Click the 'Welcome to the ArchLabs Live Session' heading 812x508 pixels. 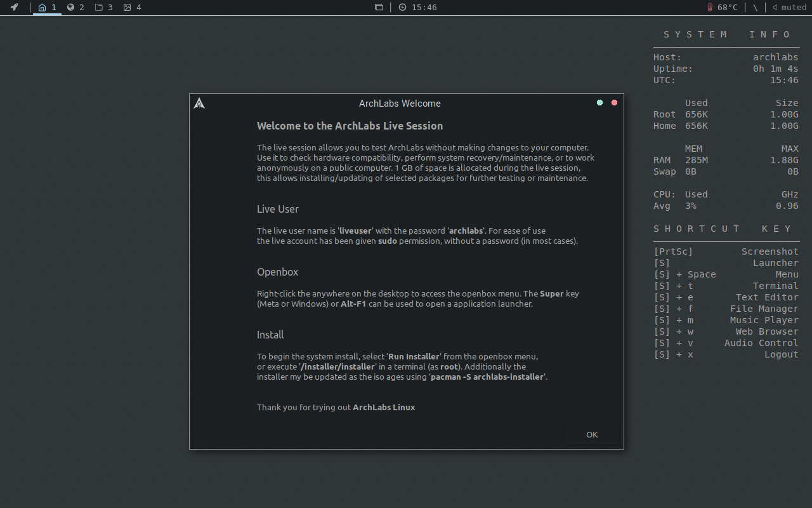(x=350, y=126)
